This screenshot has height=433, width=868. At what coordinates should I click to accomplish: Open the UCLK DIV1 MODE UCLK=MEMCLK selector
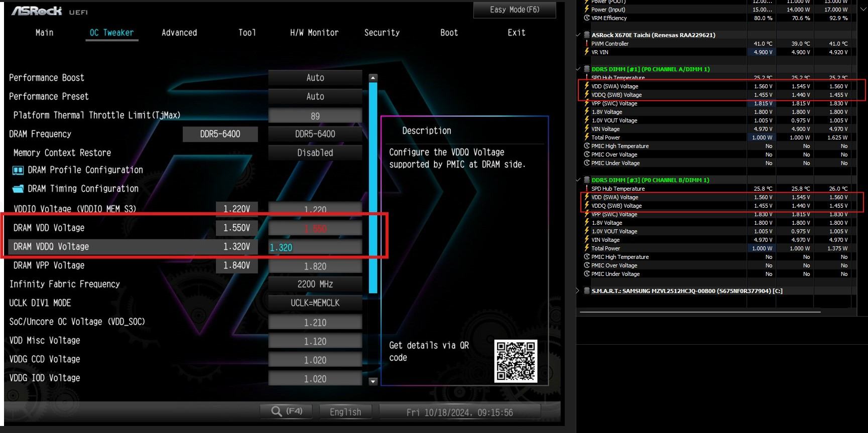coord(315,303)
